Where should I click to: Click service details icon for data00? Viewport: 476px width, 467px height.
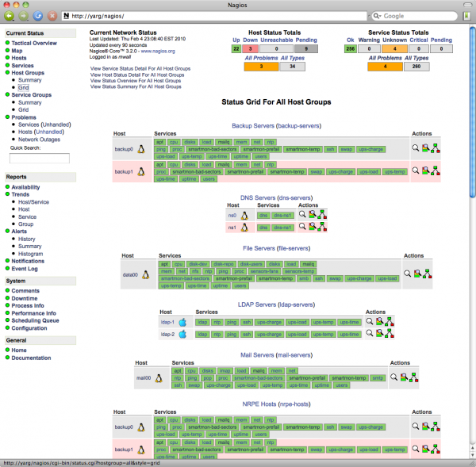(417, 273)
